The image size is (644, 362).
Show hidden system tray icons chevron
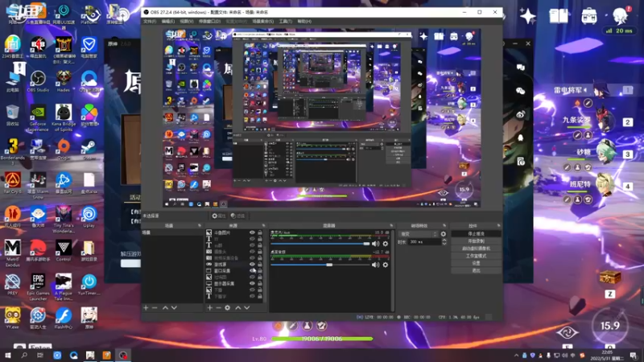pos(516,356)
